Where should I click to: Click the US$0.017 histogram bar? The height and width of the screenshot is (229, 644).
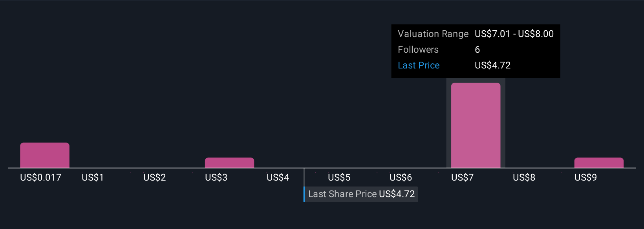pos(45,155)
